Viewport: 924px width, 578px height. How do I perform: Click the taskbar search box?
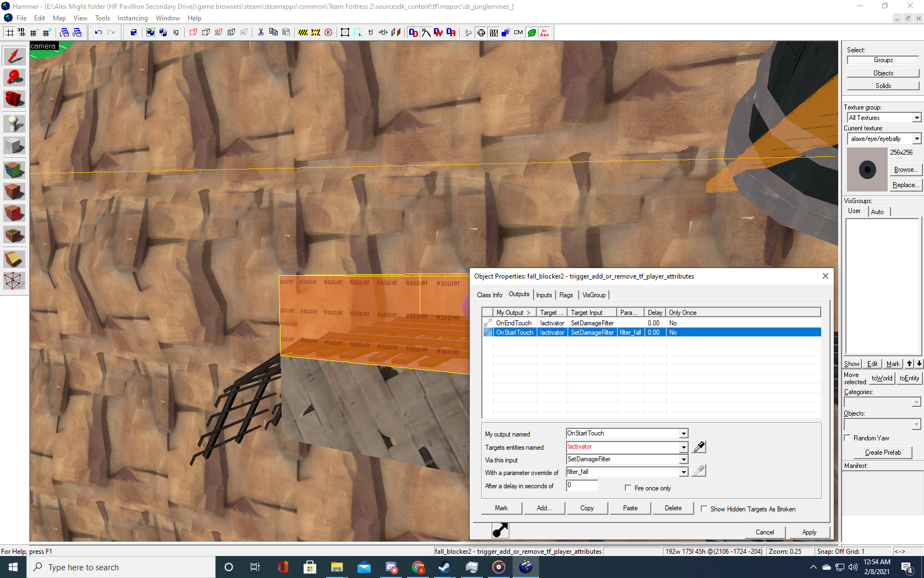tap(121, 567)
